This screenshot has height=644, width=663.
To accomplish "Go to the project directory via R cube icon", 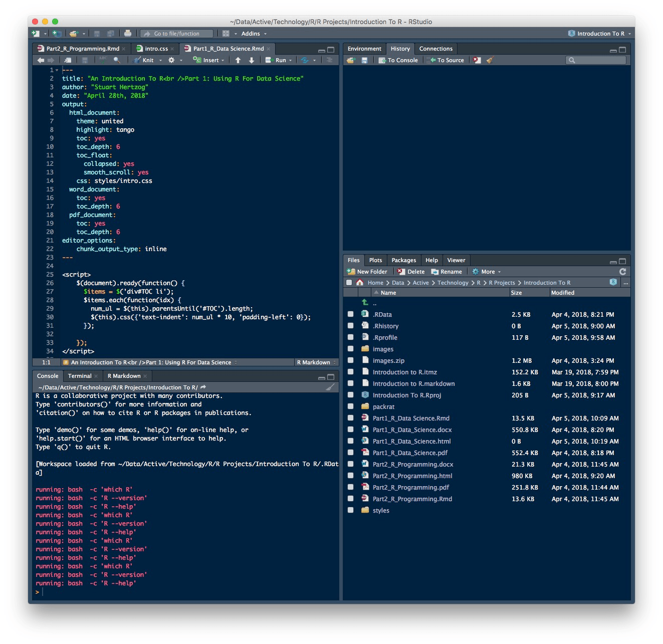I will click(613, 283).
